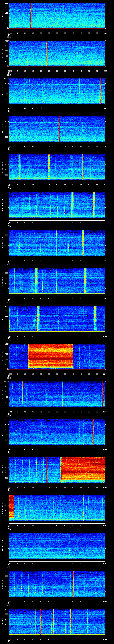This screenshot has width=114, height=644.
Task: Click the 1000 frequency tick on the 6:09:00 spectrogram
Action: [x=6, y=306]
